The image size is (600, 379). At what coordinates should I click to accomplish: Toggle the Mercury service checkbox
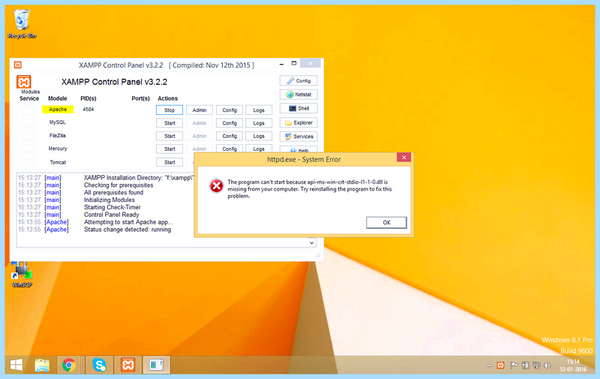click(30, 149)
